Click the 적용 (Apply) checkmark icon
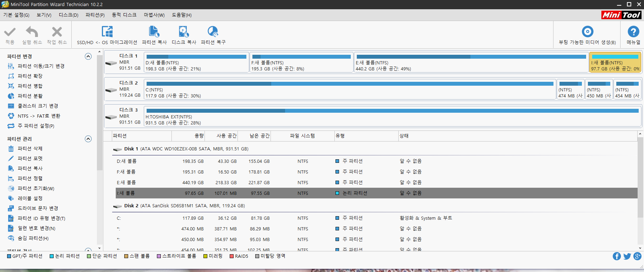The width and height of the screenshot is (644, 272). click(10, 32)
